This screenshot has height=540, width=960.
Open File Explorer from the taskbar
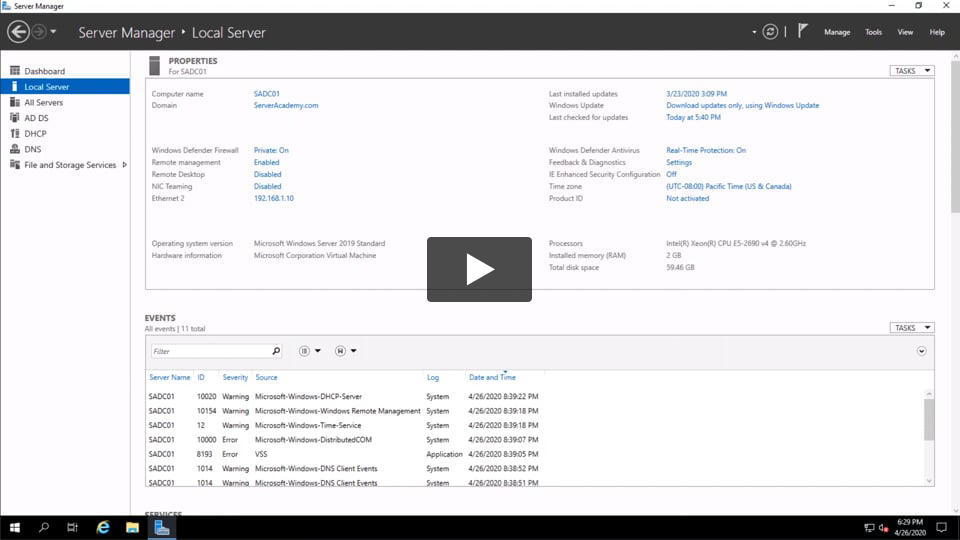point(131,527)
